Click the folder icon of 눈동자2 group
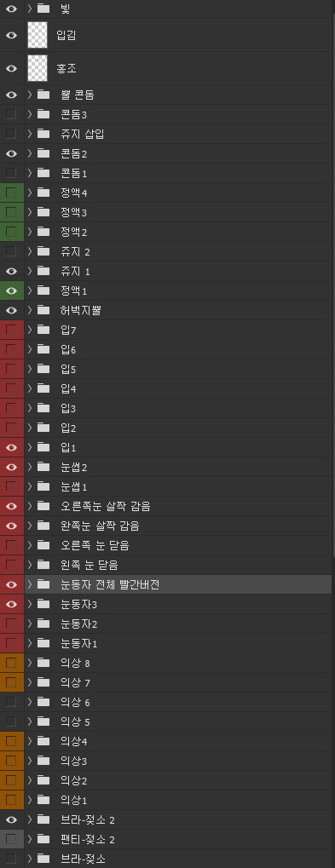Viewport: 335px width, 868px height. click(43, 624)
